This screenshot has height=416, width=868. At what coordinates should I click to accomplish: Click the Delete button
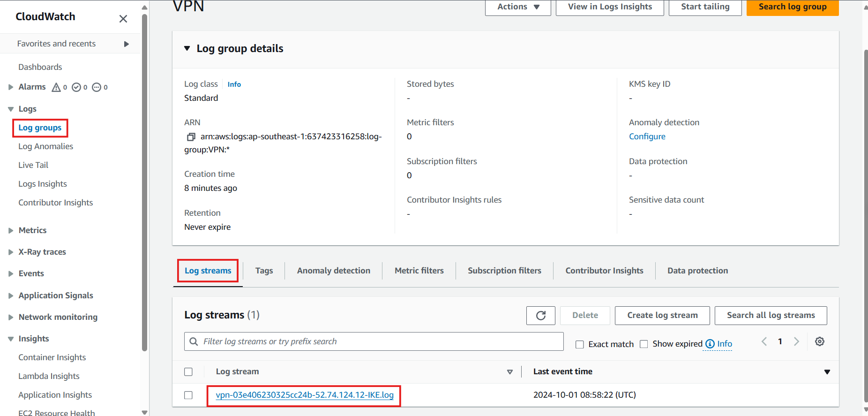(585, 316)
